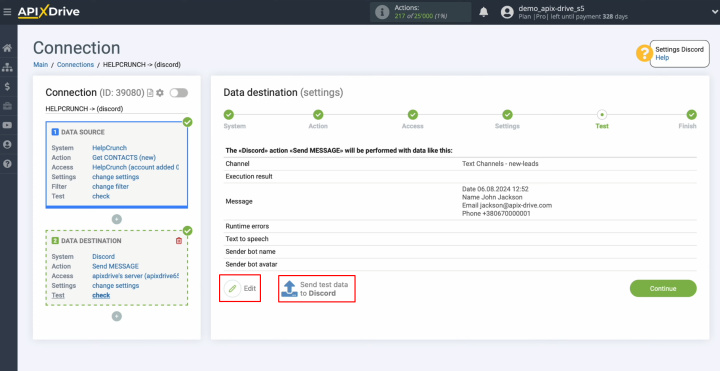Open the briefcase sidebar icon
Viewport: 720px width, 371px height.
(x=7, y=106)
